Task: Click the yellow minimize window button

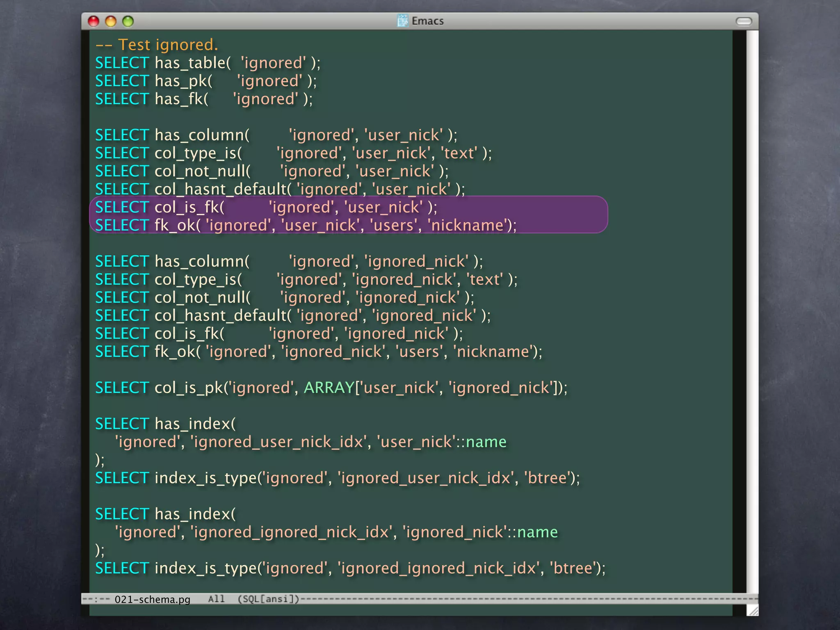Action: [111, 21]
